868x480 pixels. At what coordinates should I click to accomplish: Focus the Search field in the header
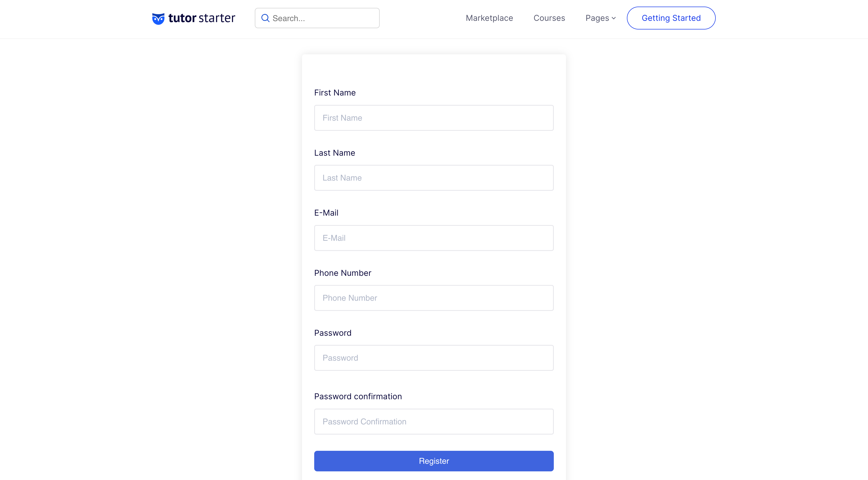coord(317,18)
